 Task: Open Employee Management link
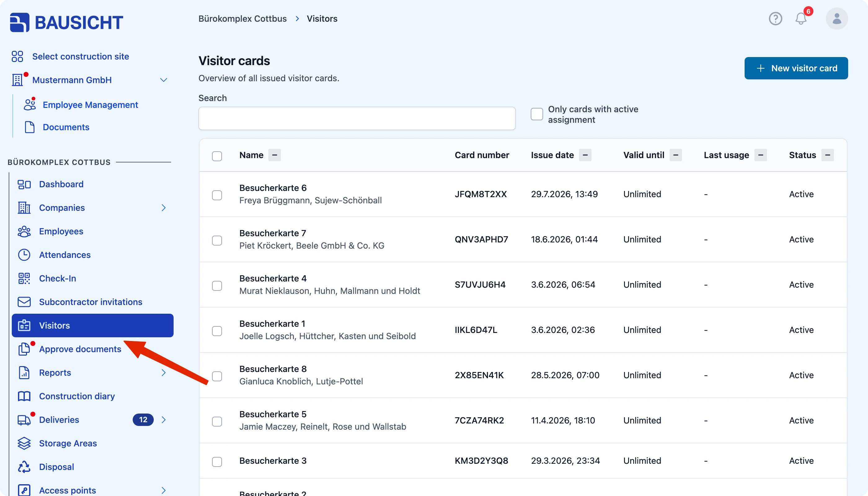coord(90,104)
